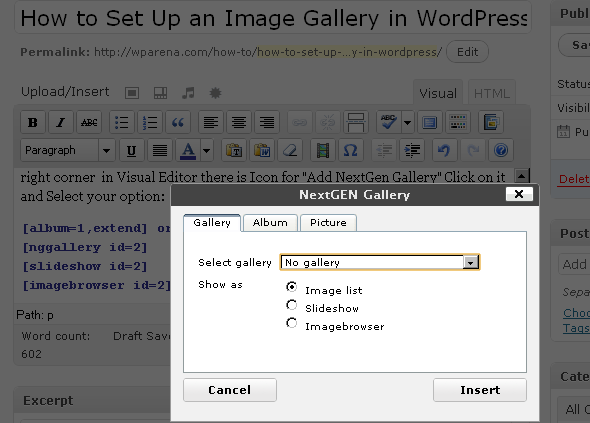
Task: Select the Slideshow radio option
Action: pos(292,305)
